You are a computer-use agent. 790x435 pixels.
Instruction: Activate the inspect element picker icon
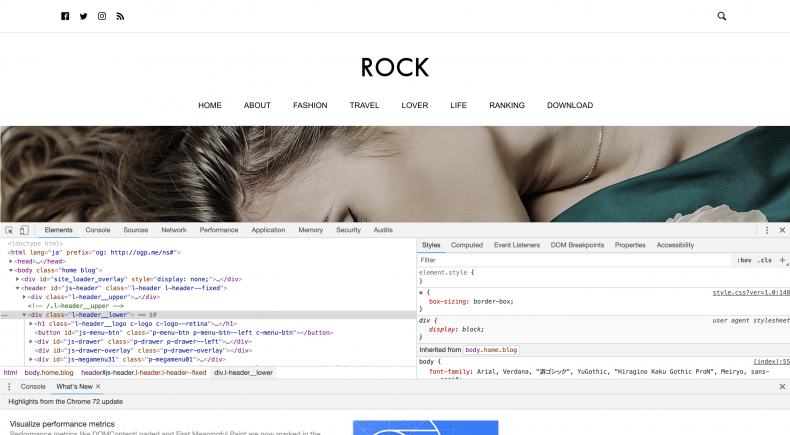tap(9, 230)
